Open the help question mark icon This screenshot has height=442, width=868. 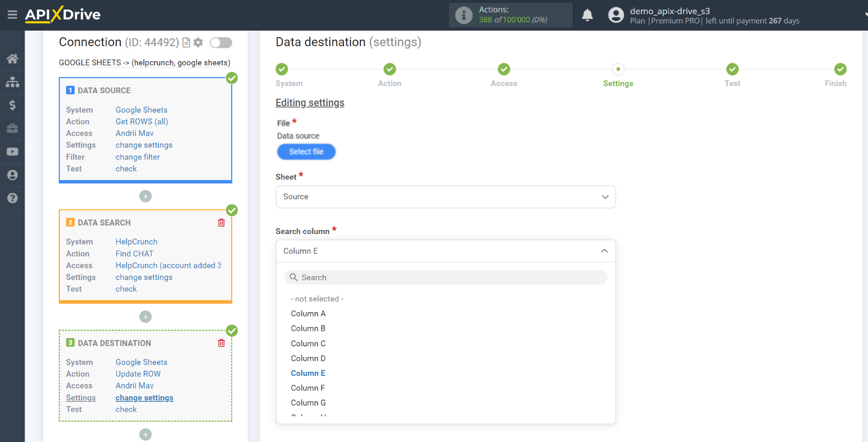tap(12, 198)
